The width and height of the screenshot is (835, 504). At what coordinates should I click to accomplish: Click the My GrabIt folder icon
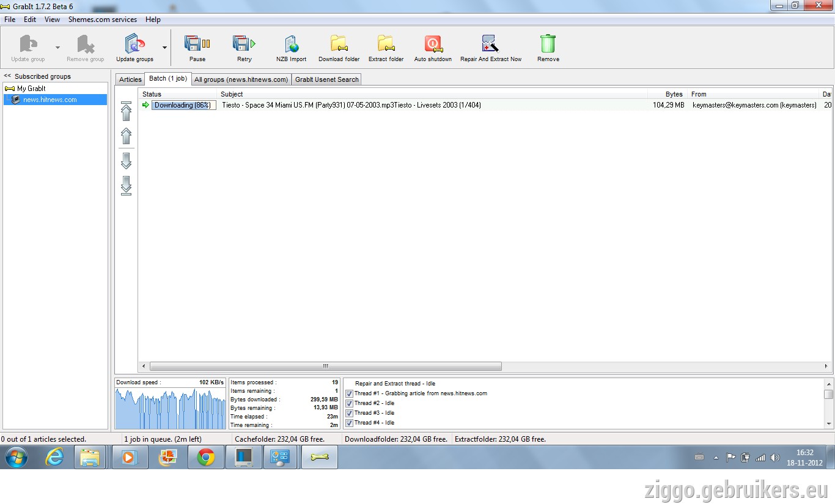(x=10, y=89)
